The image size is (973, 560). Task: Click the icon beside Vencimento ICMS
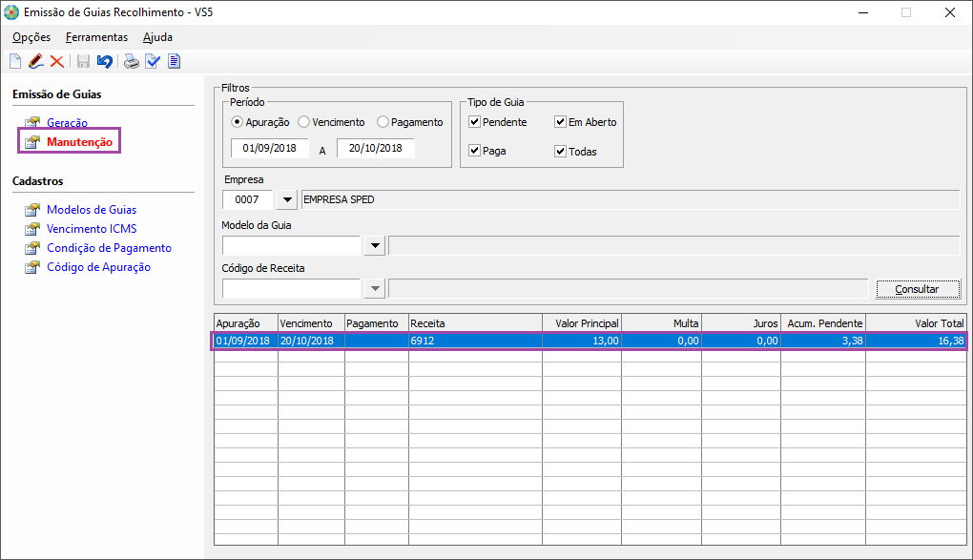(x=32, y=229)
